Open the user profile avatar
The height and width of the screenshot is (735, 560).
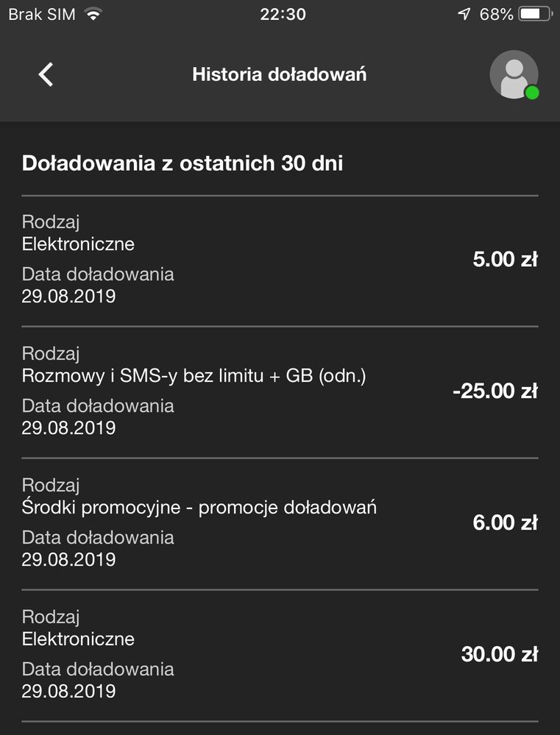tap(513, 74)
